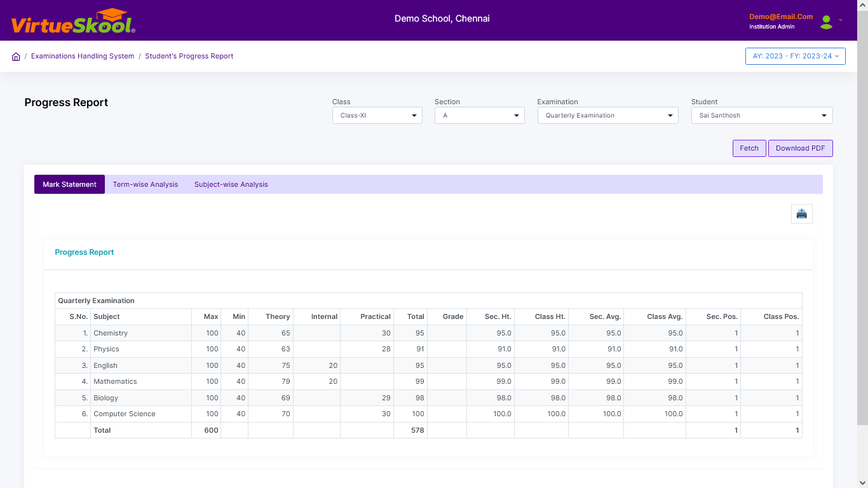Viewport: 868px width, 488px height.
Task: Switch to Subject-wise Analysis tab
Action: (231, 184)
